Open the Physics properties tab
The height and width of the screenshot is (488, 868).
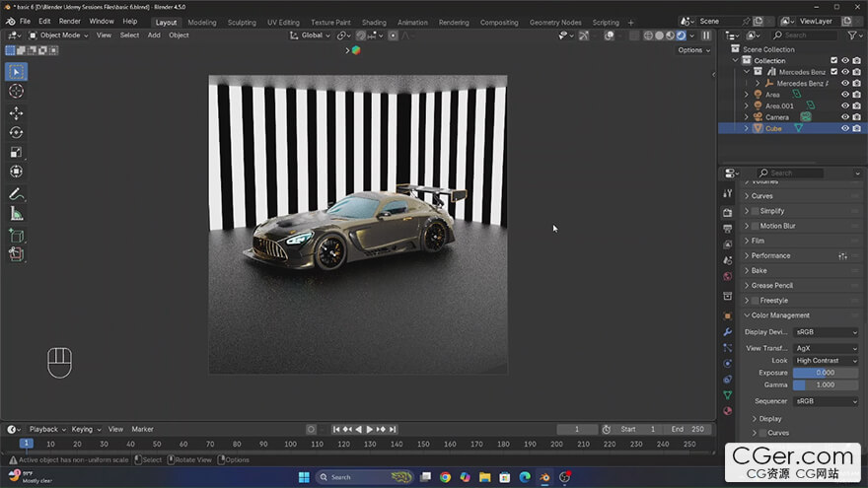pos(727,364)
